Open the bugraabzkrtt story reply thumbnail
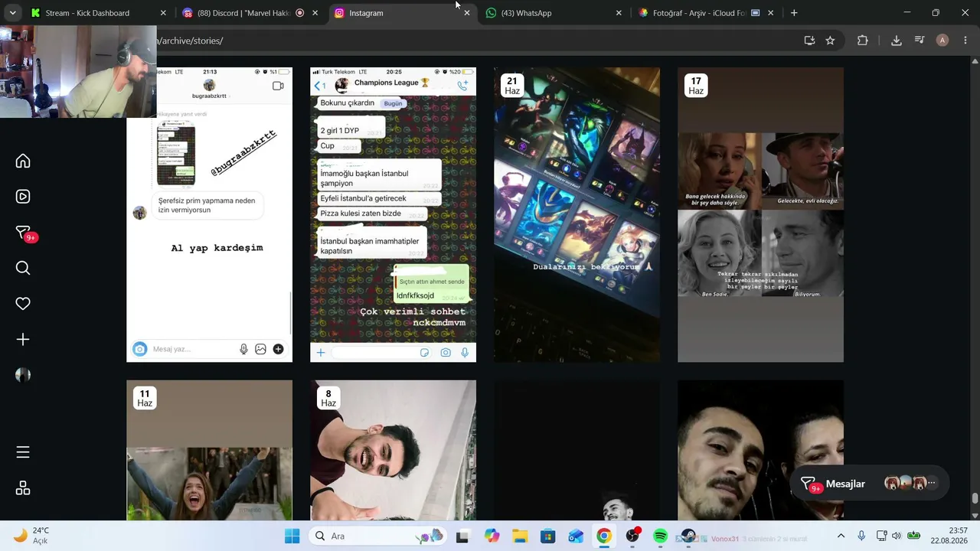Image resolution: width=980 pixels, height=551 pixels. (x=209, y=214)
